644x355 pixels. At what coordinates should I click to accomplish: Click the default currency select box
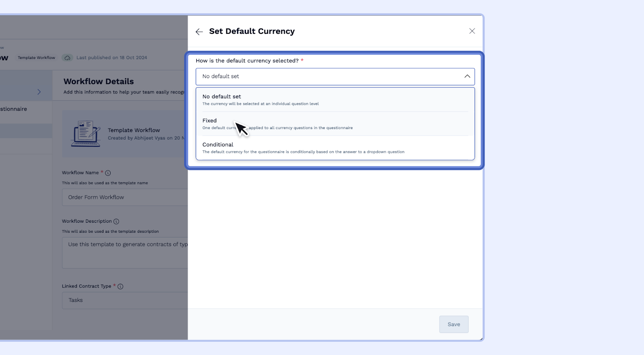[330, 76]
